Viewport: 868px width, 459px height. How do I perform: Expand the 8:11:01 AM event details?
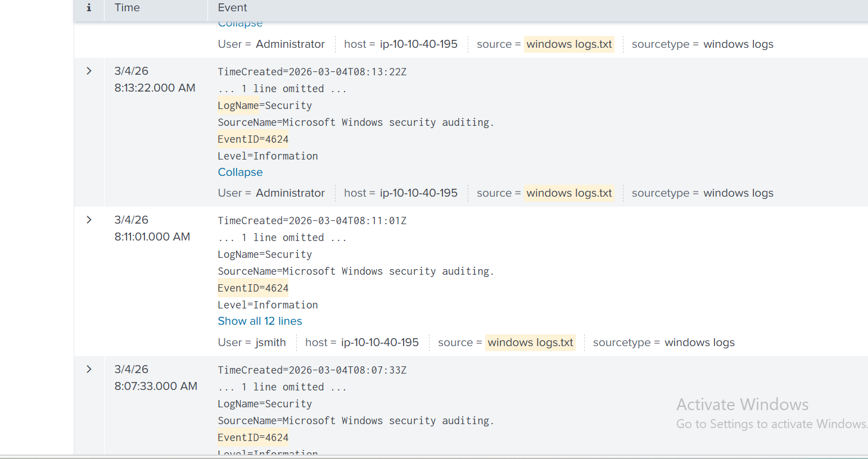pyautogui.click(x=89, y=220)
